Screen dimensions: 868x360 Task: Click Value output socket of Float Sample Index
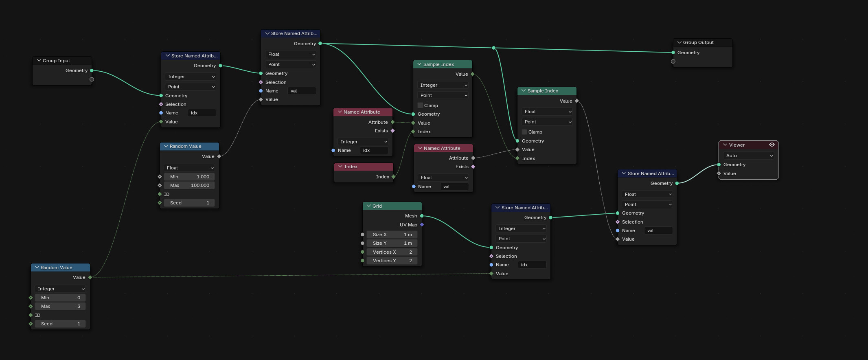(576, 101)
